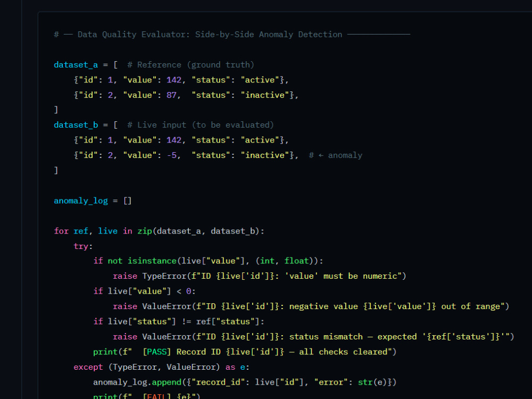
Task: Click the dataset_a row with value 87
Action: (x=186, y=95)
